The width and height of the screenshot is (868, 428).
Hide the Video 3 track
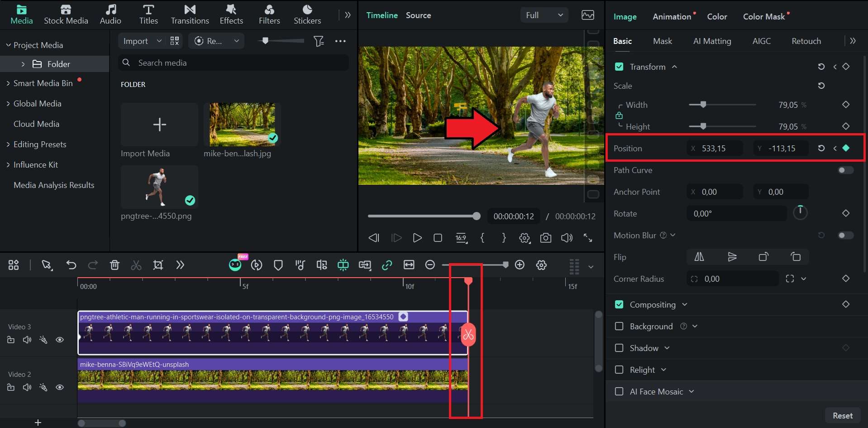(60, 340)
